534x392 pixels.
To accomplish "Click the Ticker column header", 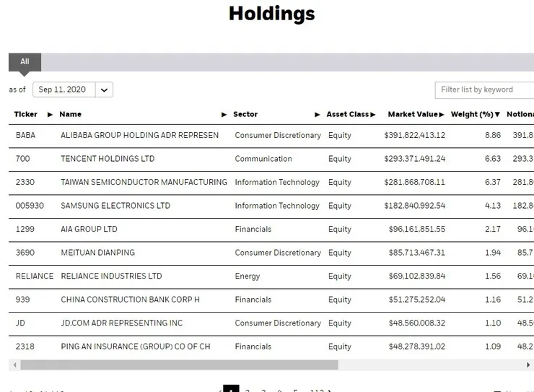I will click(x=26, y=115).
